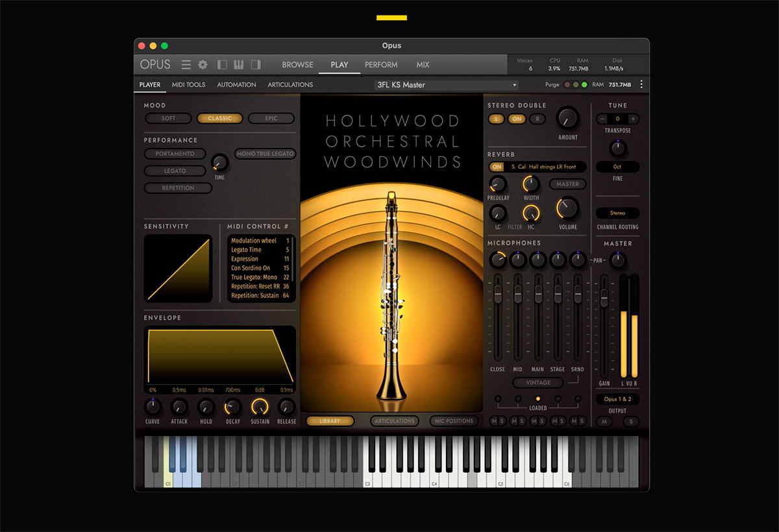Open Opus settings gear

203,64
